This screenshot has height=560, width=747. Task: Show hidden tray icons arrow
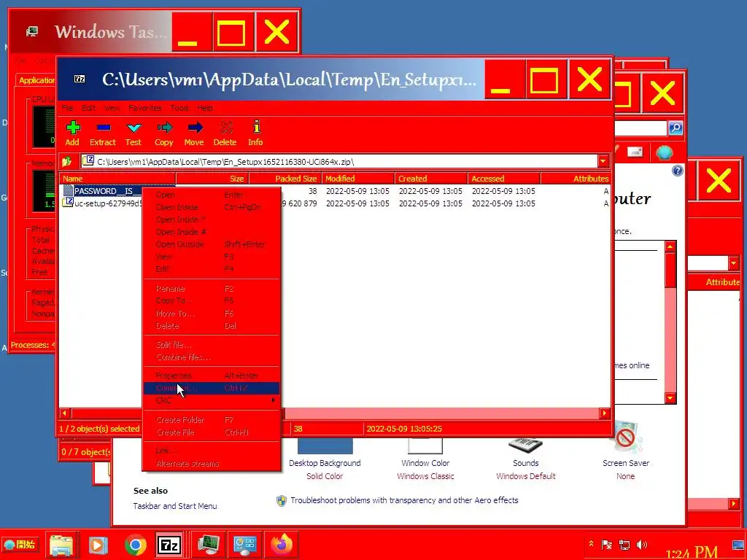(x=591, y=543)
